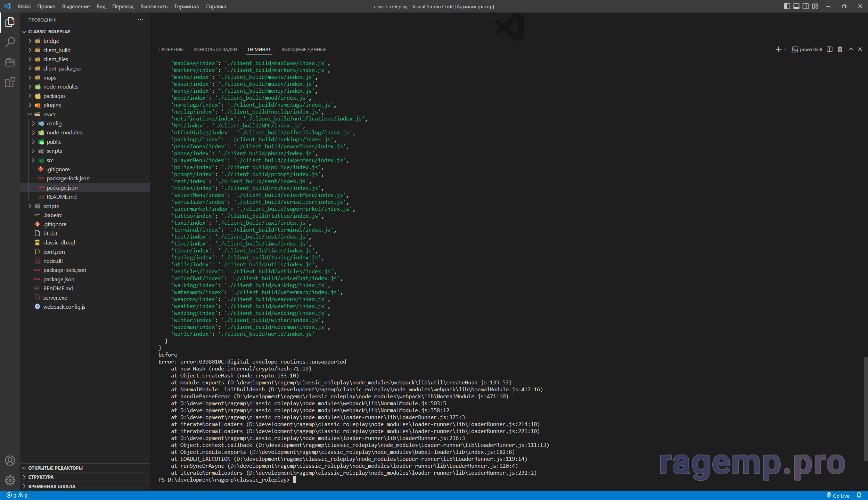This screenshot has height=500, width=868.
Task: Open the Explorer view in activity bar
Action: [10, 22]
